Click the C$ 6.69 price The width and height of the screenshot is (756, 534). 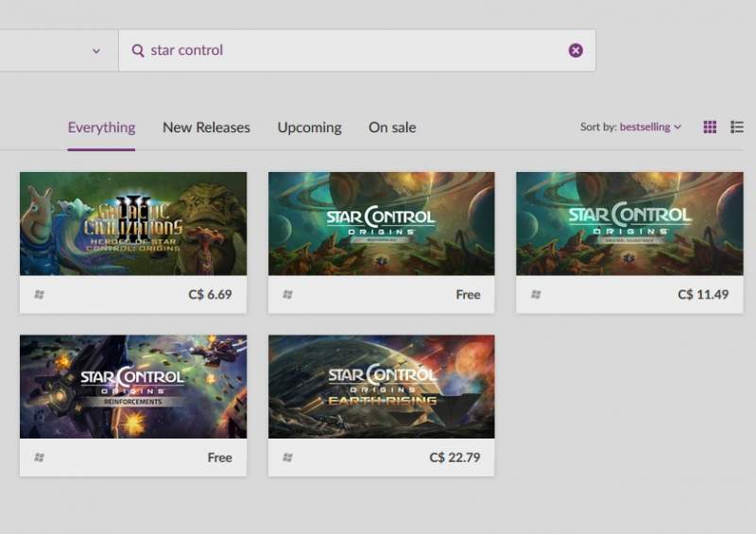click(x=210, y=294)
